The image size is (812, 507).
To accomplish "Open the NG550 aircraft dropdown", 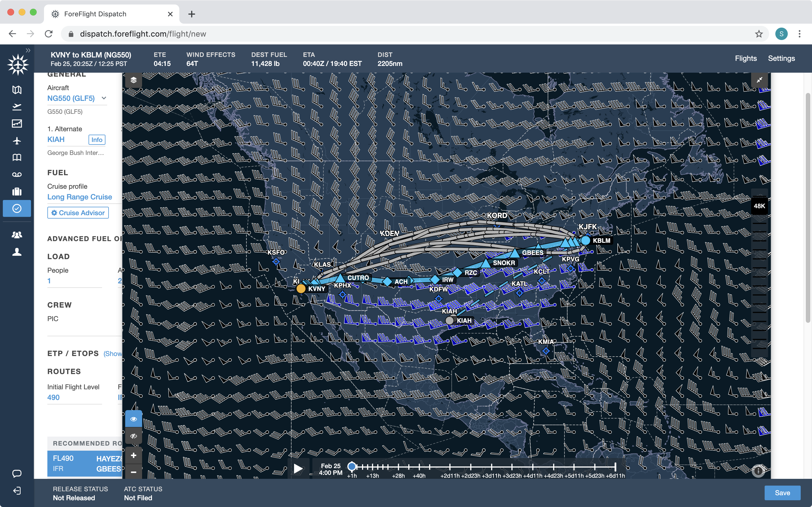I will click(x=104, y=98).
